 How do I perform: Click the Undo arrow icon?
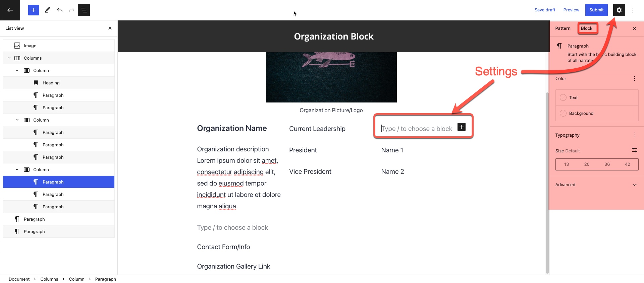(x=60, y=10)
